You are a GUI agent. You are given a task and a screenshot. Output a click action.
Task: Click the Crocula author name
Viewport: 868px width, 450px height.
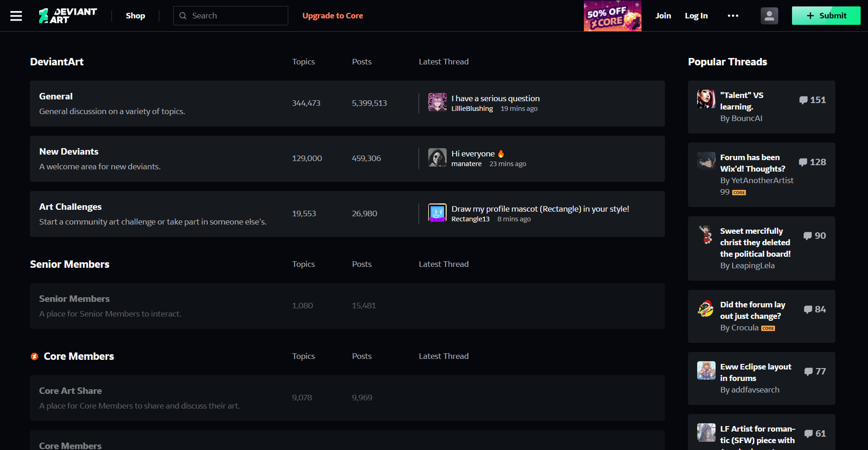745,328
